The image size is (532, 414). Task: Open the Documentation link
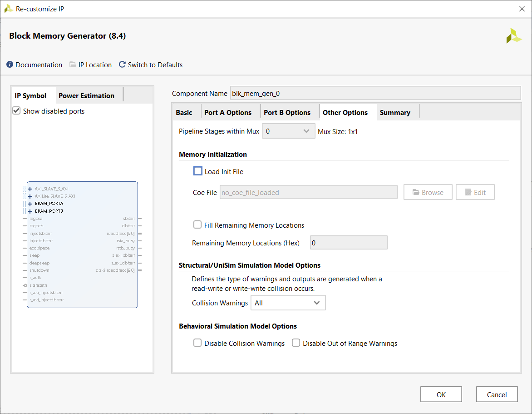coord(39,65)
